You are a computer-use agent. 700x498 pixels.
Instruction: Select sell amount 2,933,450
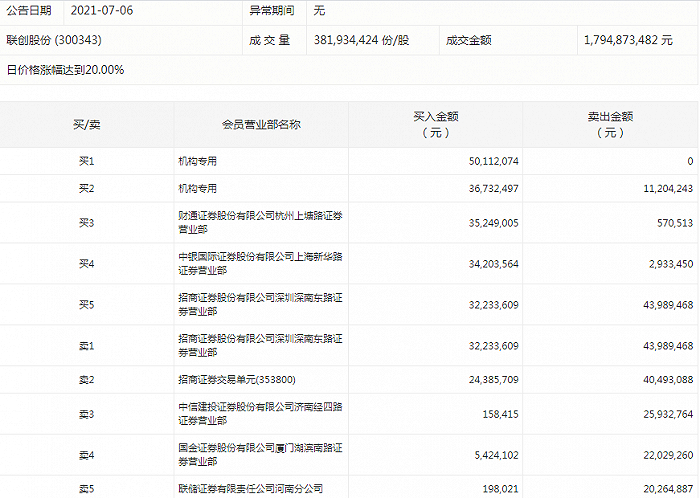[x=671, y=264]
